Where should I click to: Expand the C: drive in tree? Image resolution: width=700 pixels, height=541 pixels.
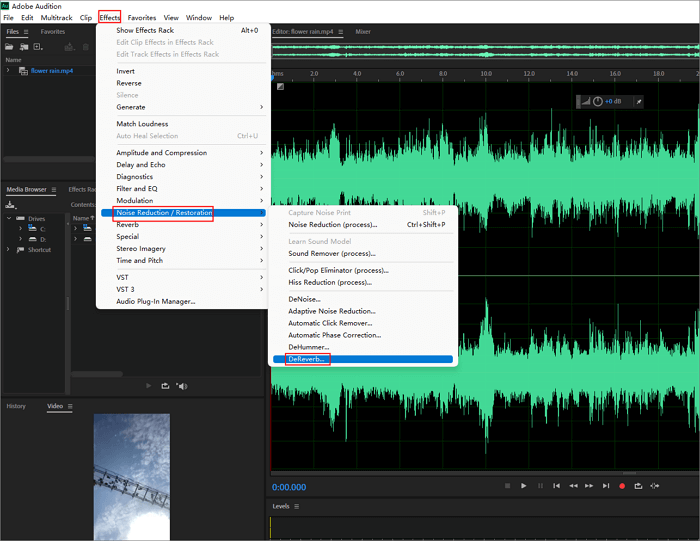20,229
